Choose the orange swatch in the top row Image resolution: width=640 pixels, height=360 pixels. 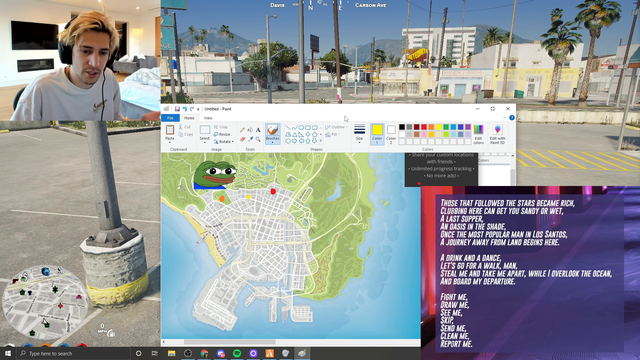click(431, 127)
